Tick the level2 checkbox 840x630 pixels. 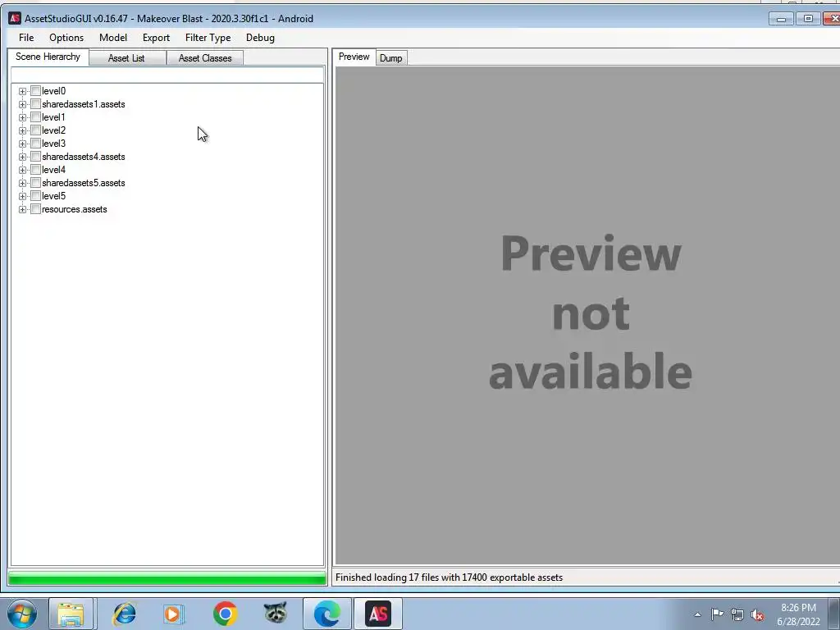(x=36, y=130)
